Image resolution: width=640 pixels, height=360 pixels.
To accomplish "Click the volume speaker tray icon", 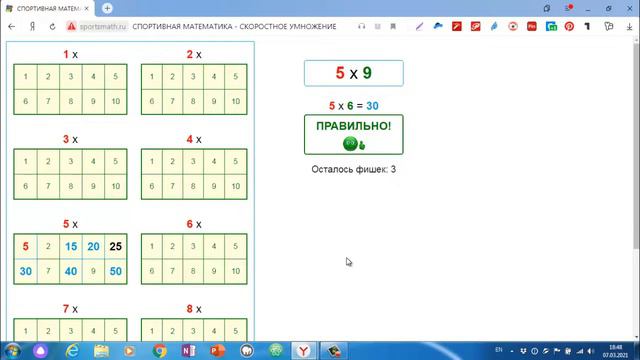I will (x=590, y=351).
